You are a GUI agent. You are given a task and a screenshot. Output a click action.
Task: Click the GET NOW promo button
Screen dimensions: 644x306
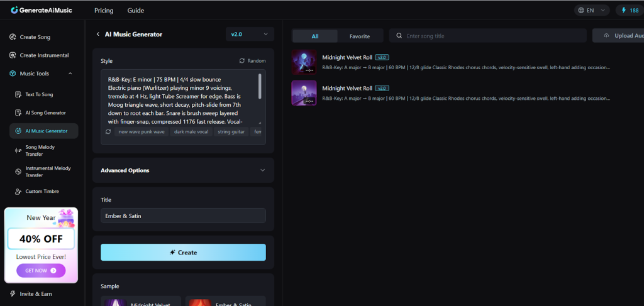pos(40,271)
